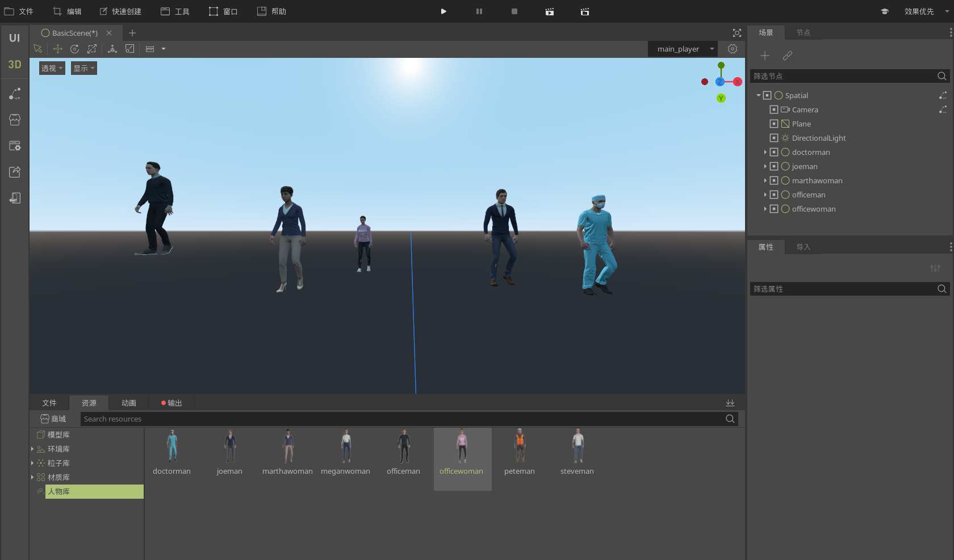
Task: Toggle visibility of Plane node
Action: pos(774,124)
